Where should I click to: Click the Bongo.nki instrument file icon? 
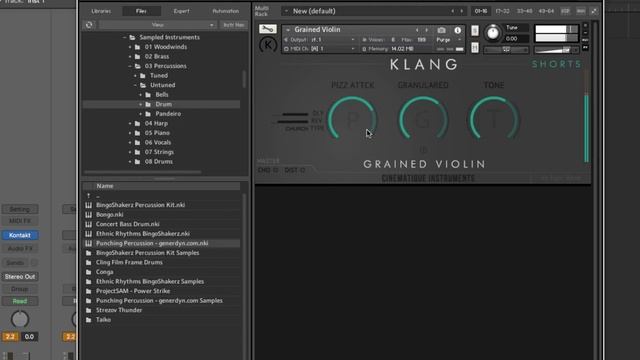point(89,215)
